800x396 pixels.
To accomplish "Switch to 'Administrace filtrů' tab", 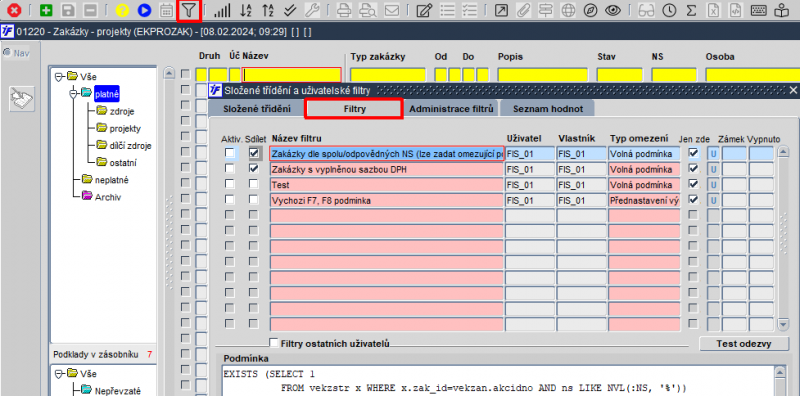I will point(451,109).
